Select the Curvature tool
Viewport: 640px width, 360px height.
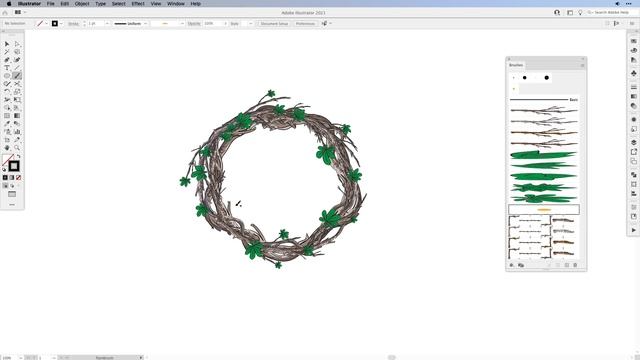pos(17,60)
